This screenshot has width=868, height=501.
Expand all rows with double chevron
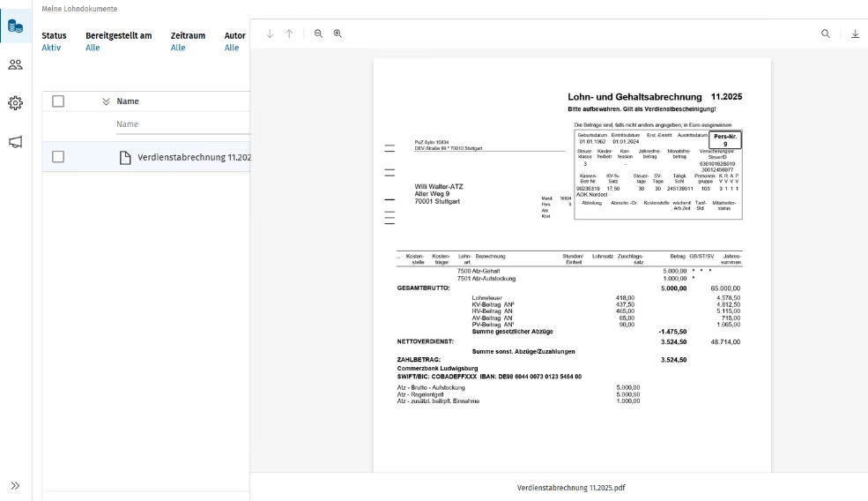tap(106, 101)
